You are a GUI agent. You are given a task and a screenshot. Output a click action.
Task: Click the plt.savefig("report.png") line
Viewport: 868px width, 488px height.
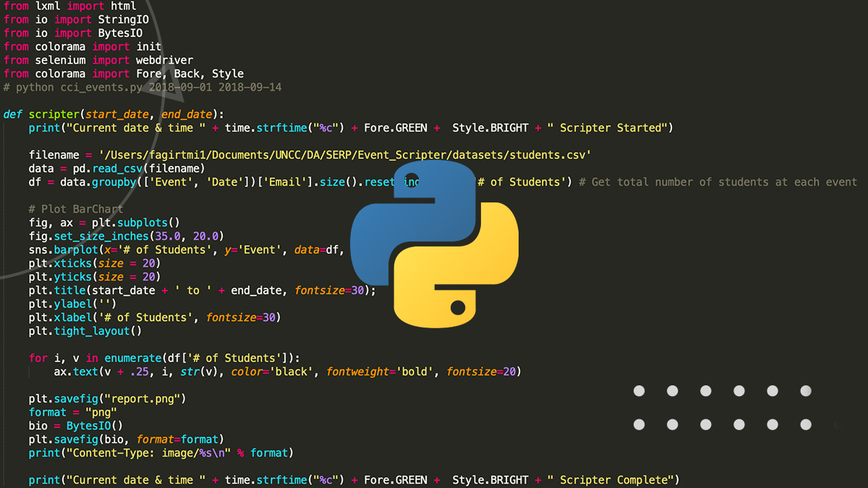click(x=108, y=398)
